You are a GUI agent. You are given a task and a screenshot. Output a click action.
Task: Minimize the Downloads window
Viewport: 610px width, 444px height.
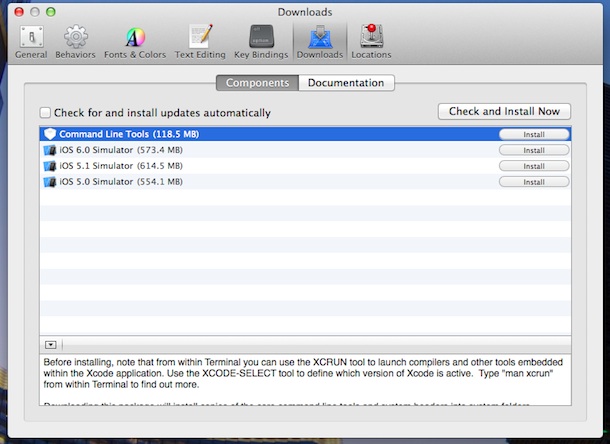pyautogui.click(x=35, y=12)
